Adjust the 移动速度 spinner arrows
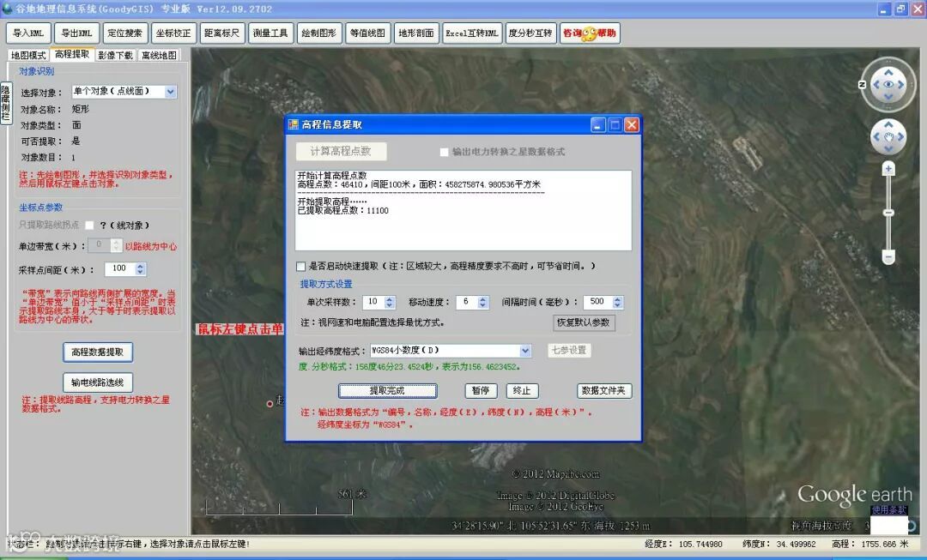The width and height of the screenshot is (927, 560). (x=483, y=302)
